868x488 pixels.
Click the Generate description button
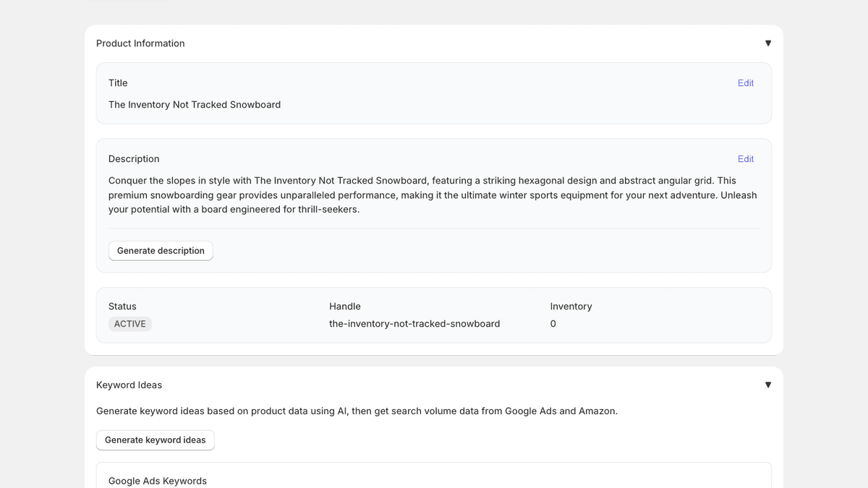[x=161, y=250]
